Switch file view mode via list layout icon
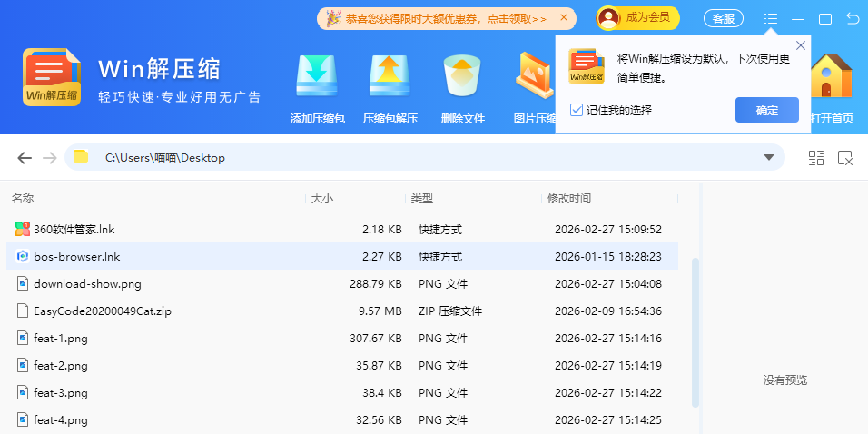 [x=816, y=158]
